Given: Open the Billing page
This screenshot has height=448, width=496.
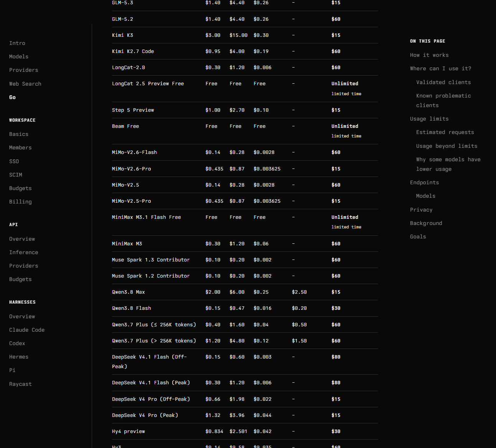Looking at the screenshot, I should [20, 202].
